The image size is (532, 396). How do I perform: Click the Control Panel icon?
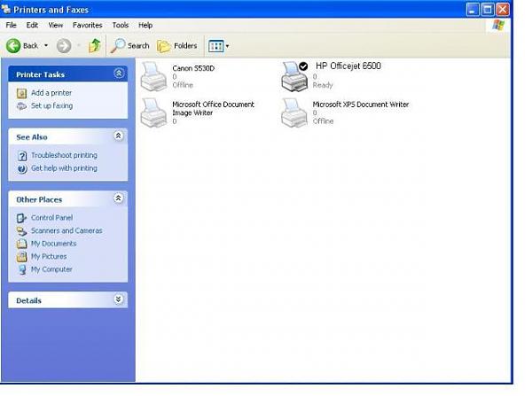(x=21, y=218)
